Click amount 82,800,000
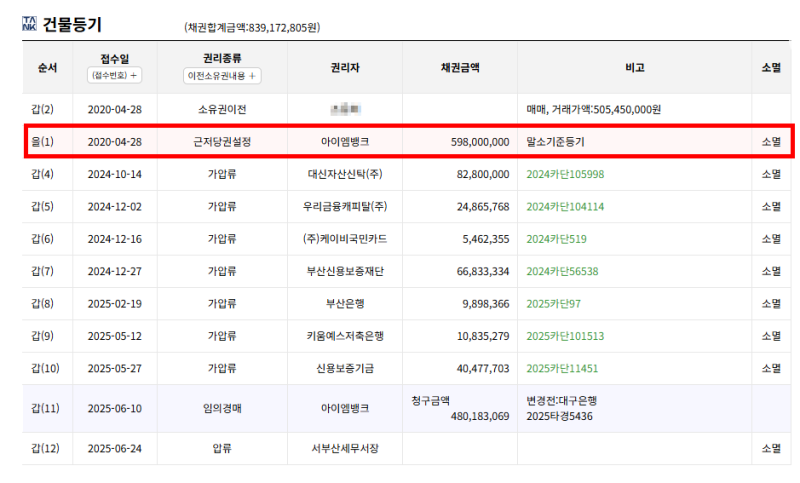 (483, 174)
